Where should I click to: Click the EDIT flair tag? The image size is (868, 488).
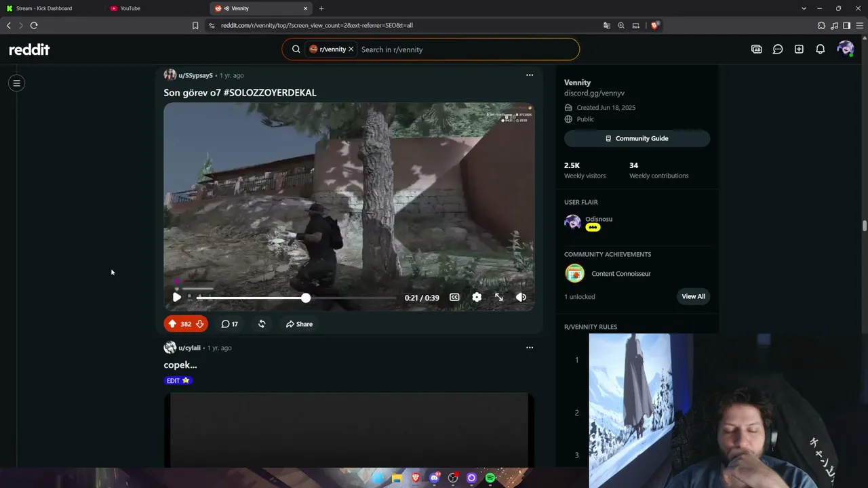tap(179, 381)
